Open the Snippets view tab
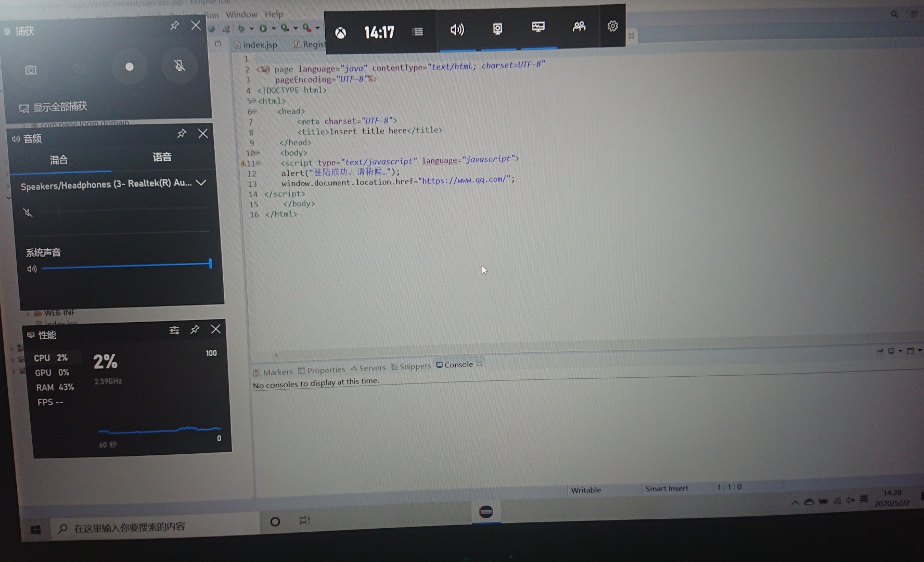The width and height of the screenshot is (924, 562). (x=411, y=367)
